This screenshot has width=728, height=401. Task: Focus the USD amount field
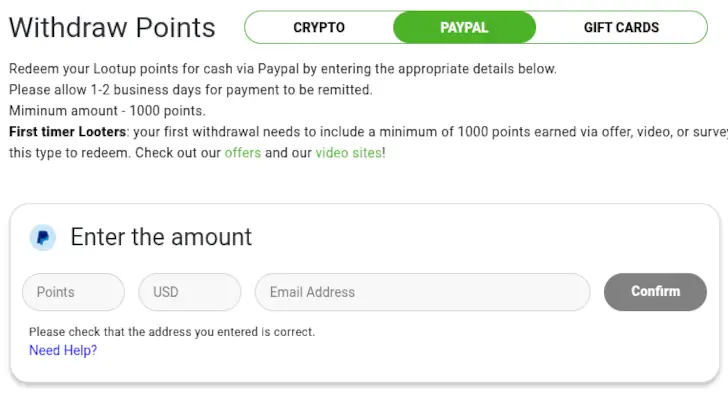coord(190,292)
